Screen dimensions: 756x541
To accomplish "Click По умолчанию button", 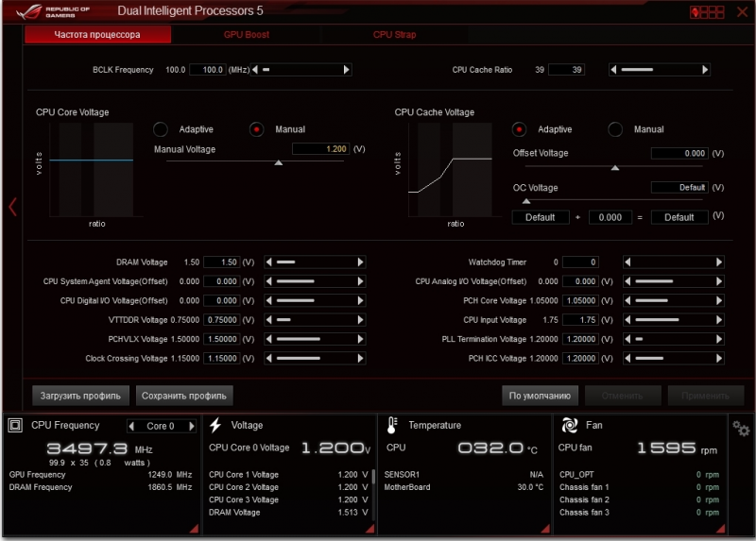I will [x=540, y=396].
